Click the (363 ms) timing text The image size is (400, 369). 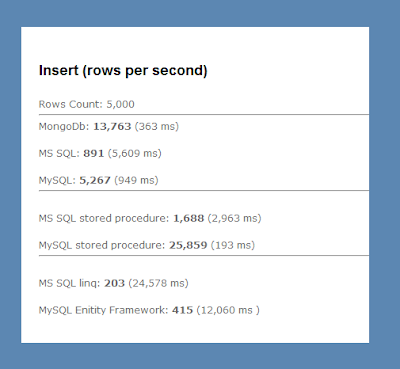pos(157,127)
